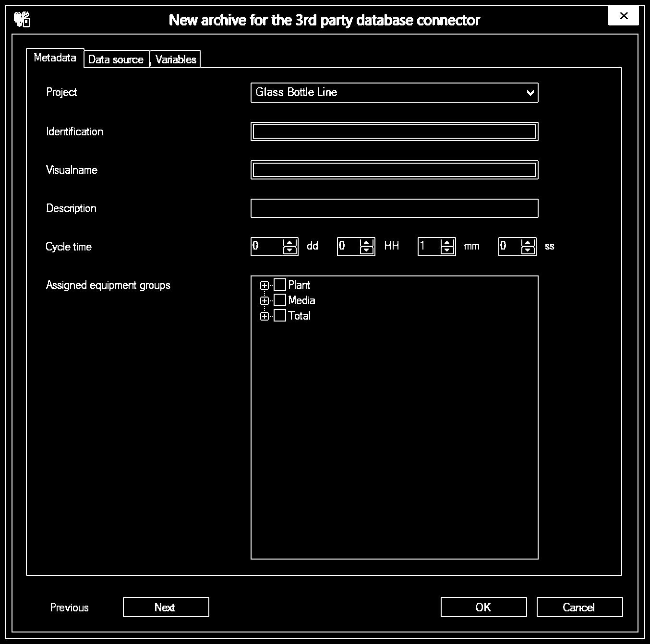
Task: Expand the Media equipment group node
Action: click(x=264, y=301)
